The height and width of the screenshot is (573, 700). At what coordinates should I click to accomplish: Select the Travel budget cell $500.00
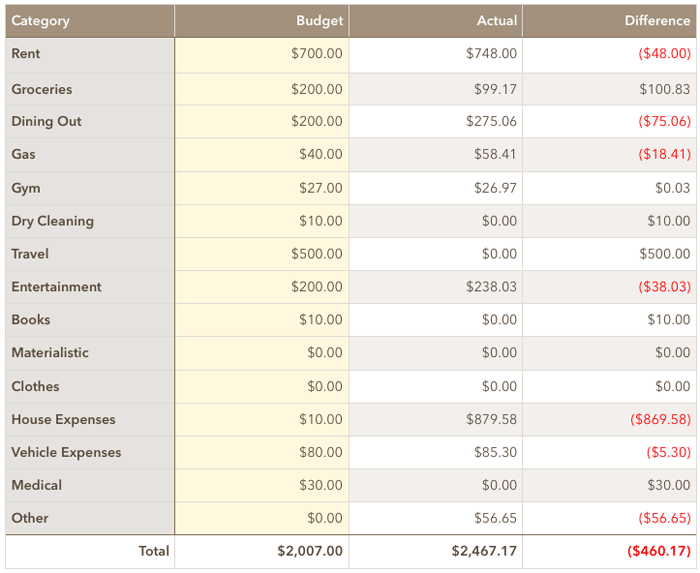(x=262, y=254)
